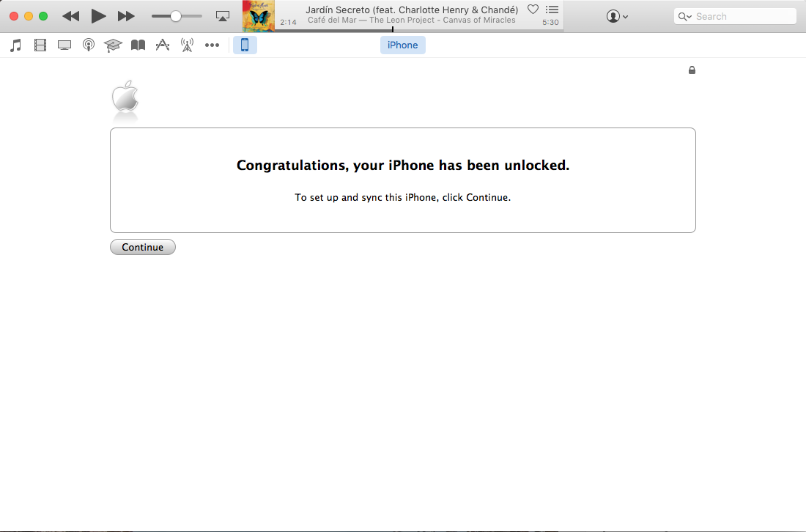Play the current song
The image size is (806, 532).
[x=98, y=16]
